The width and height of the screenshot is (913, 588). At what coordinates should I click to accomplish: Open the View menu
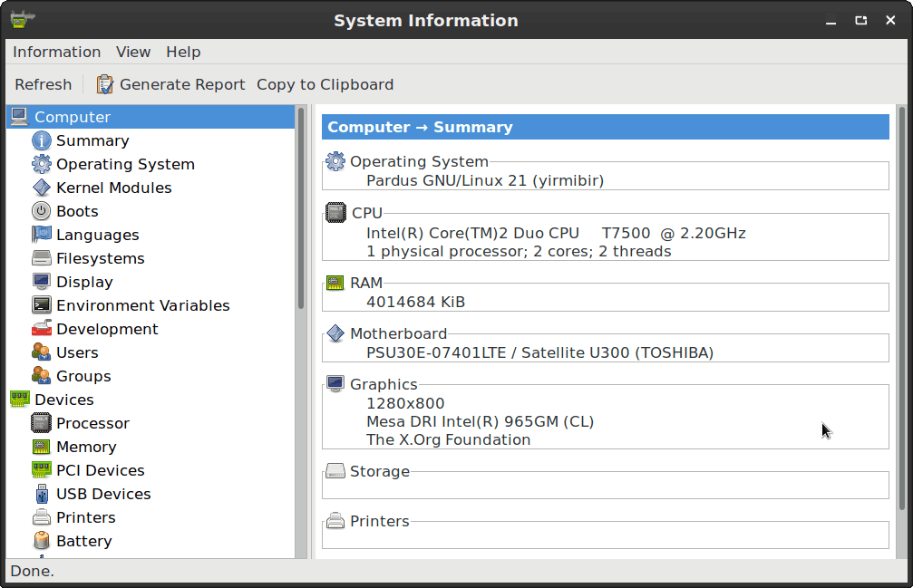click(x=133, y=53)
